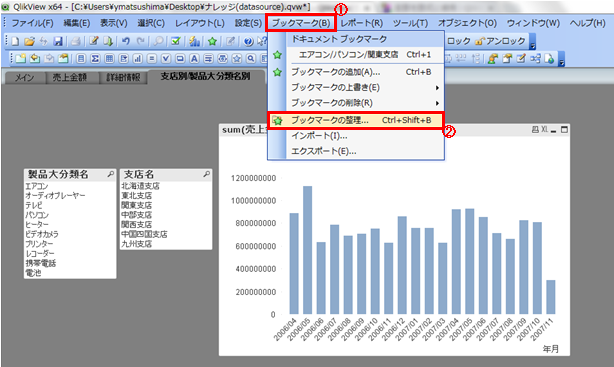
Task: Create a bar chart object from the design toolbar
Action: [x=137, y=59]
